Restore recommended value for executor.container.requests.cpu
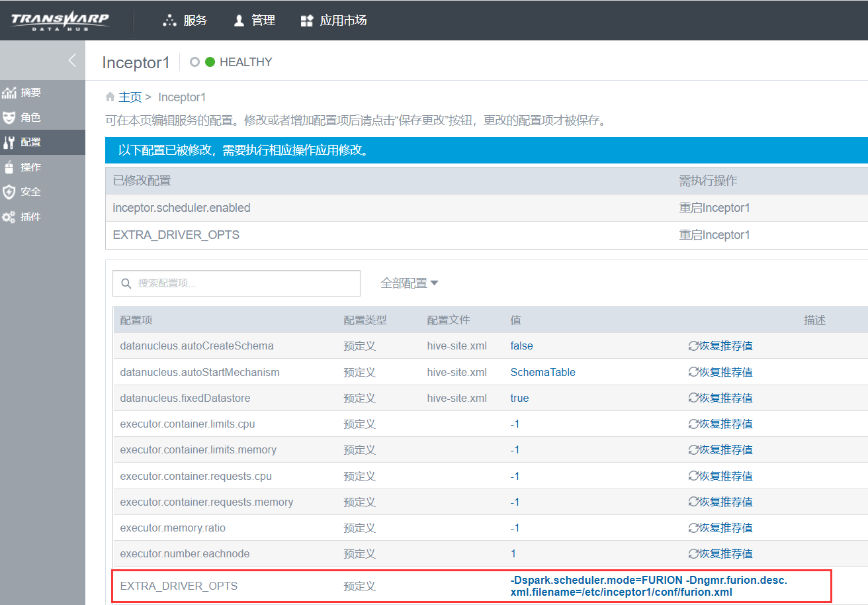 pyautogui.click(x=720, y=476)
